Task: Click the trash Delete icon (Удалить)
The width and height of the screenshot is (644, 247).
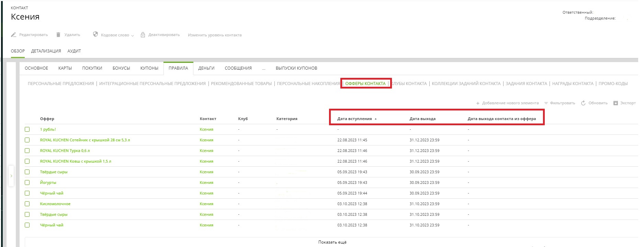Action: pos(58,35)
